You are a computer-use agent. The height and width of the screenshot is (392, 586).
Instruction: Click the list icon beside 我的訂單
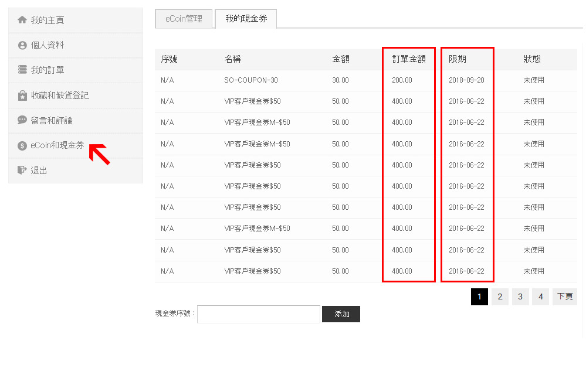coord(22,70)
